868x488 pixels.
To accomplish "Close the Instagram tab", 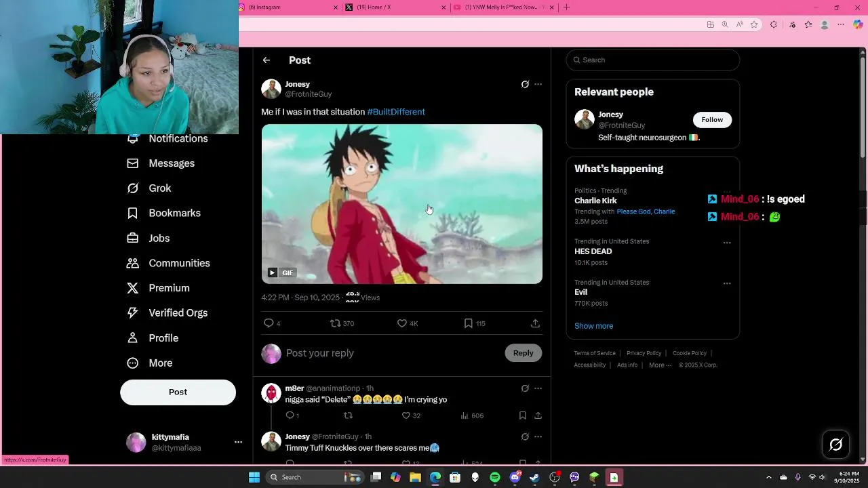I will tap(335, 7).
